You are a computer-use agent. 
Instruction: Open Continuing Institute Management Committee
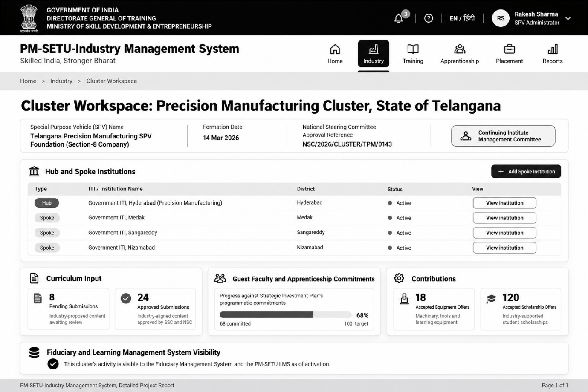[x=503, y=136]
